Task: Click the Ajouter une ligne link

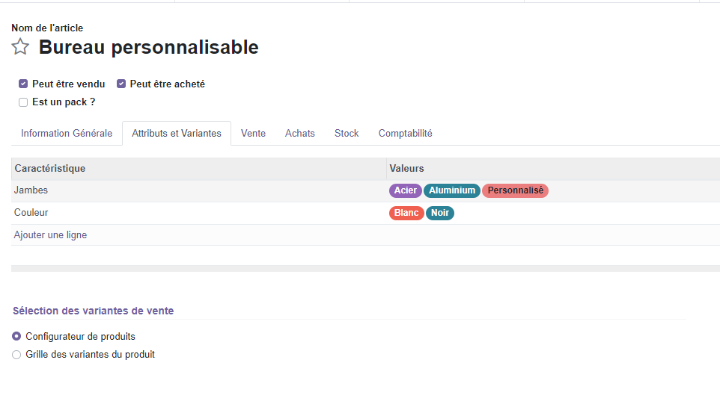Action: (50, 235)
